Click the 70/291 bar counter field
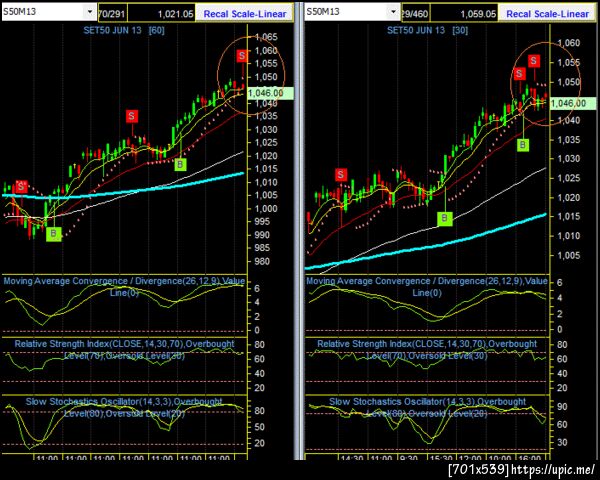Screen dimensions: 600x480 click(112, 13)
